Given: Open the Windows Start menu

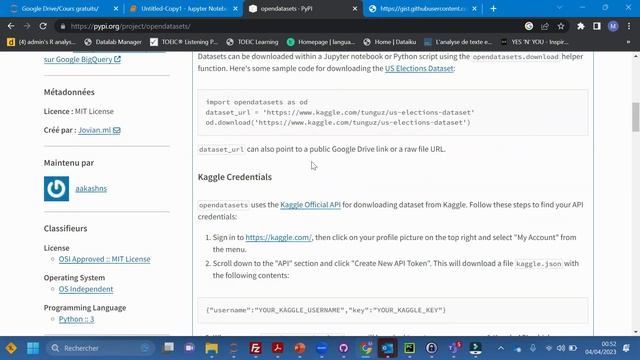Looking at the screenshot, I should click(33, 348).
